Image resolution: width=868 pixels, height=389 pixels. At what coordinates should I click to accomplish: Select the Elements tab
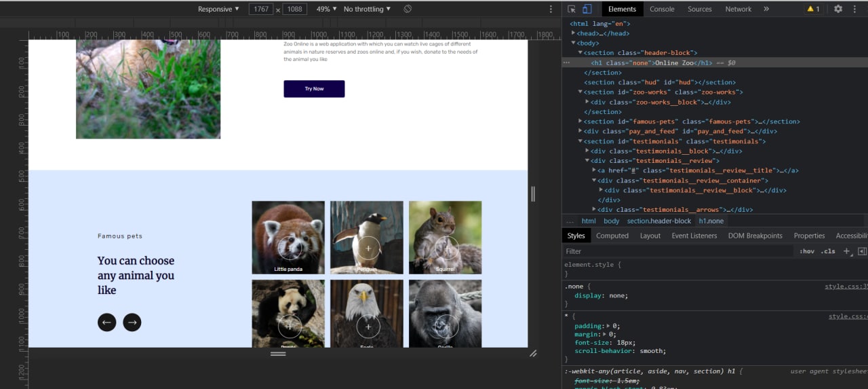tap(622, 9)
